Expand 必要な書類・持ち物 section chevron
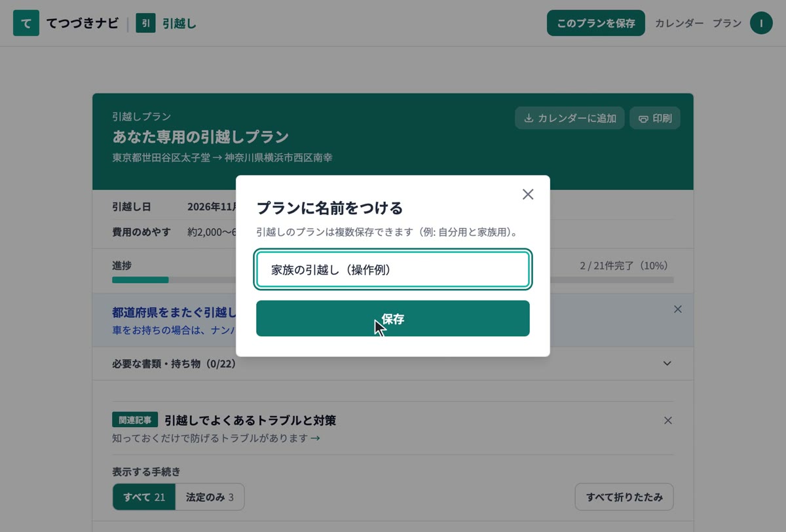This screenshot has width=786, height=532. click(x=667, y=363)
